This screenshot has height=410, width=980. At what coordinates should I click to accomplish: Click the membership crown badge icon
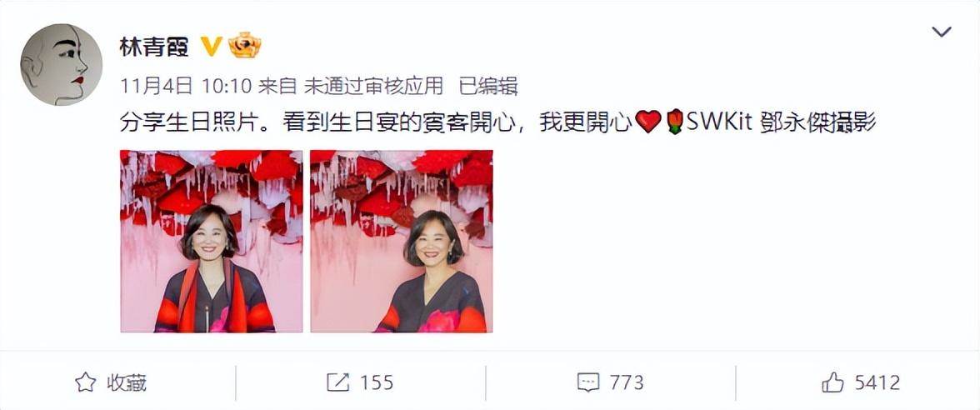(244, 46)
